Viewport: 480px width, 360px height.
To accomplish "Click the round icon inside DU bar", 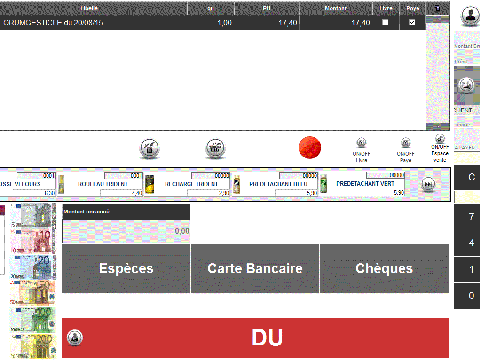I will 75,337.
